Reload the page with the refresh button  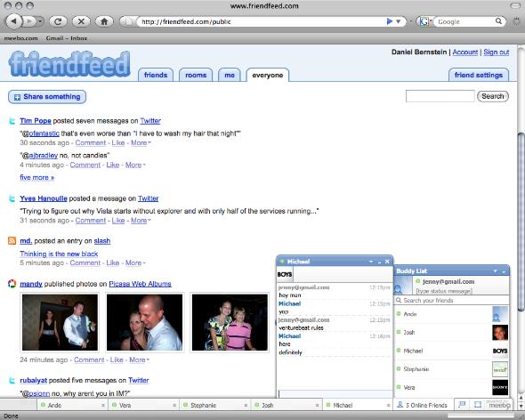[58, 21]
